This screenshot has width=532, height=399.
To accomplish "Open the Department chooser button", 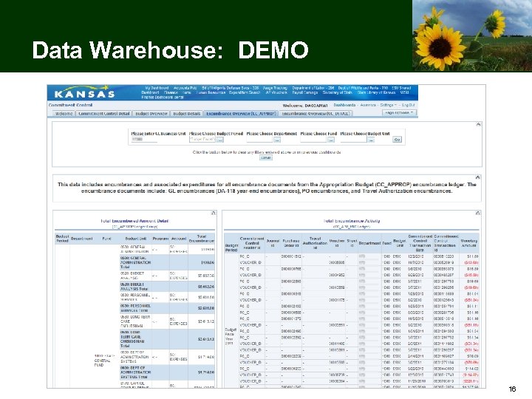I will point(277,140).
